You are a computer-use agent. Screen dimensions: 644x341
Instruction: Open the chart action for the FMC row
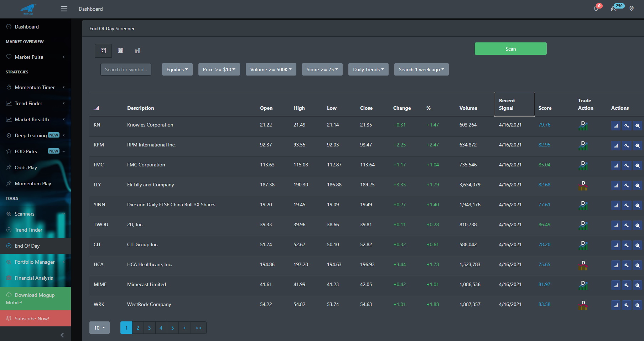click(616, 165)
